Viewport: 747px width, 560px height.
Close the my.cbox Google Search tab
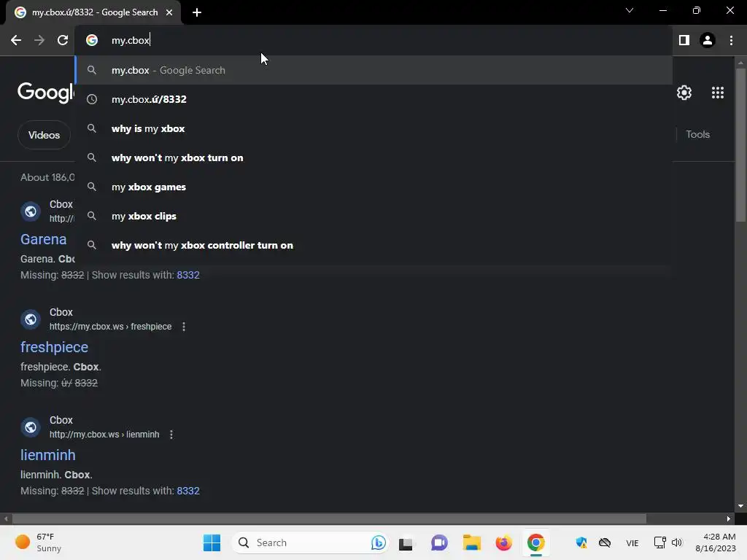169,12
